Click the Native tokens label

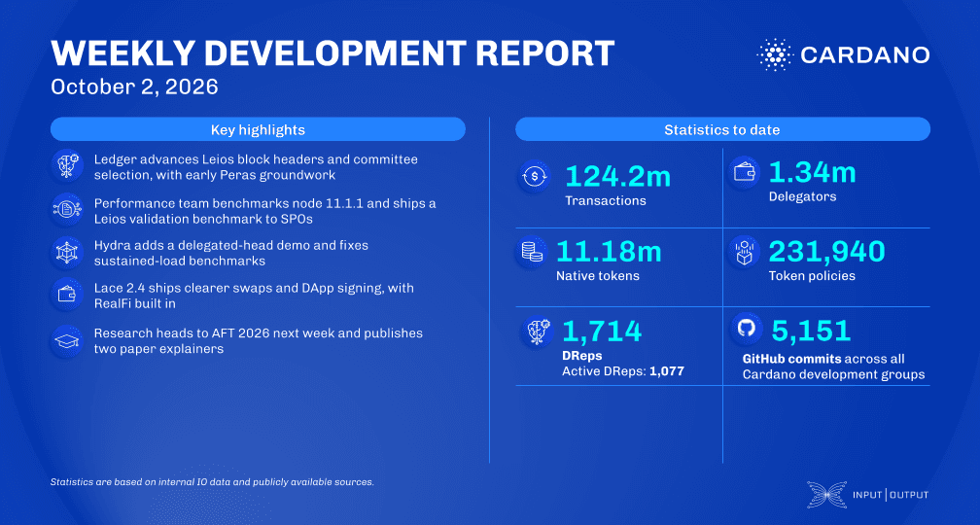click(598, 276)
